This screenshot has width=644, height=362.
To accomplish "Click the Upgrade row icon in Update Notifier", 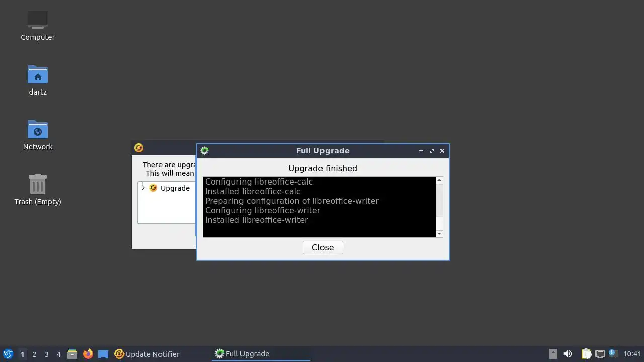I will click(x=153, y=188).
